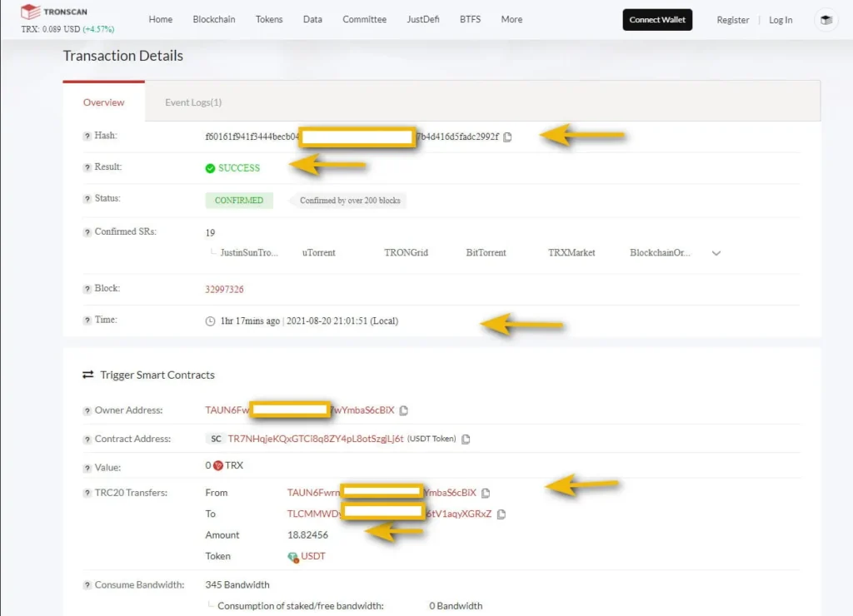Click the TRONSCAN logo
853x616 pixels.
pyautogui.click(x=53, y=12)
